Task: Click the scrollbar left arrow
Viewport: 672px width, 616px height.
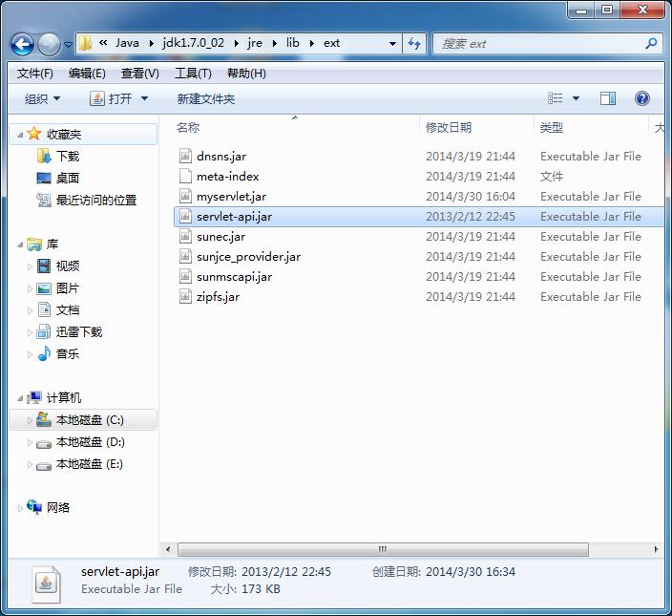Action: [x=168, y=549]
